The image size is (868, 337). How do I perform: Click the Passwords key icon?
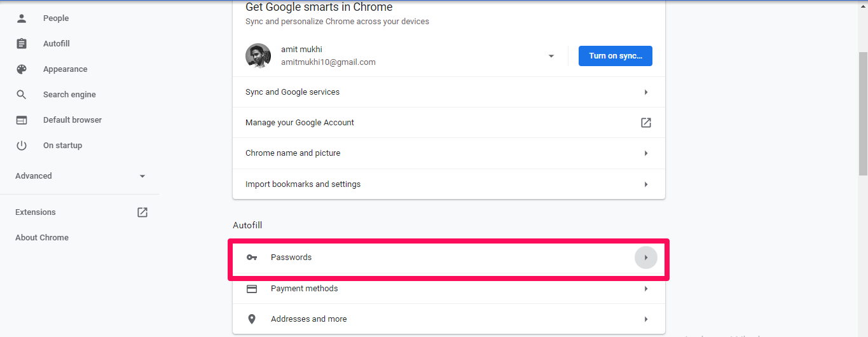[252, 258]
